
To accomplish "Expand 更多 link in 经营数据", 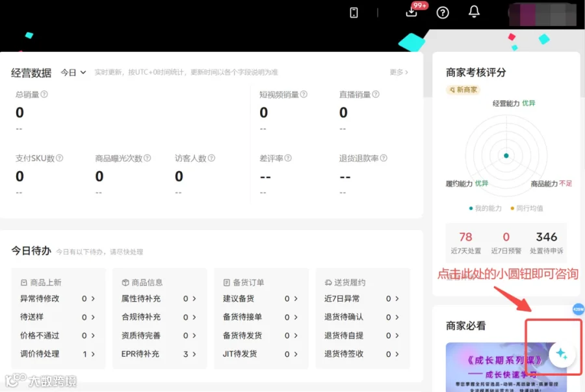I will click(399, 72).
